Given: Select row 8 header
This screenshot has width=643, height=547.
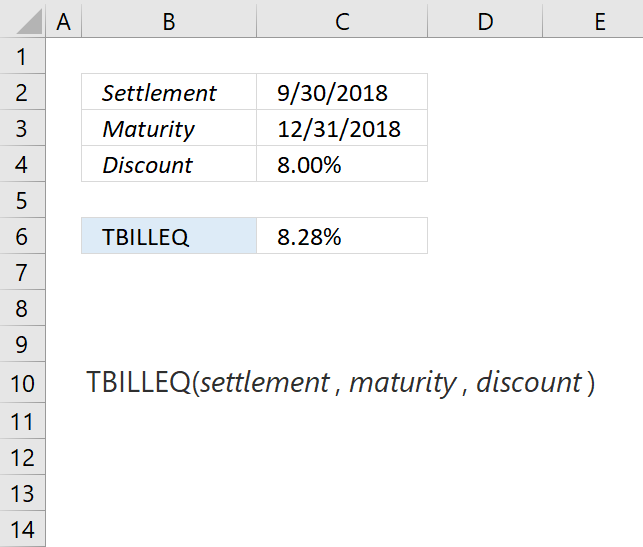Looking at the screenshot, I should pyautogui.click(x=23, y=308).
